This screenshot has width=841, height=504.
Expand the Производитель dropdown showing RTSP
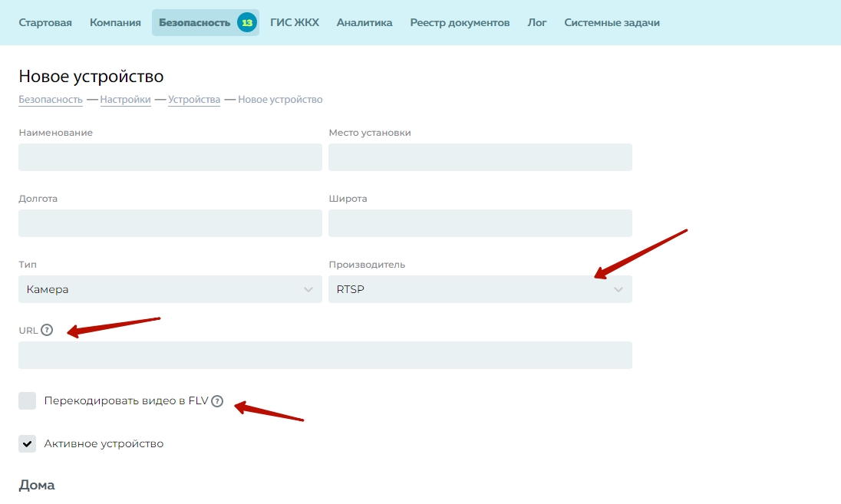click(480, 289)
